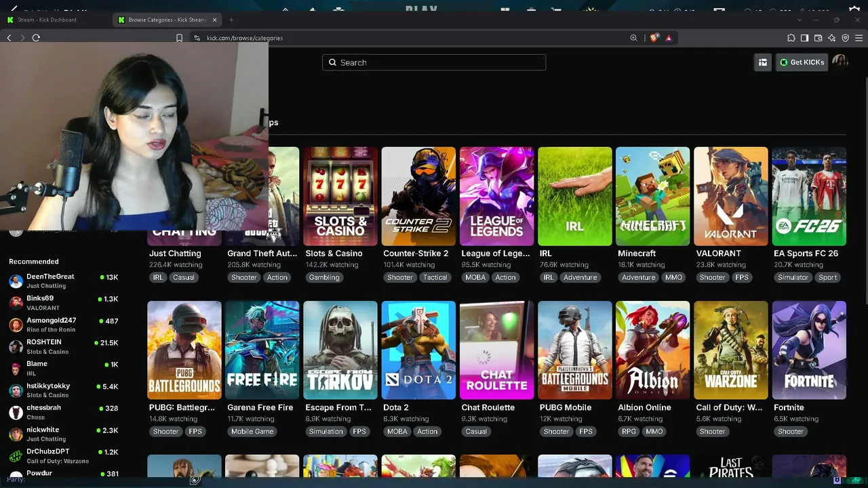Click the Grand Theft Auto category title

coord(262,253)
